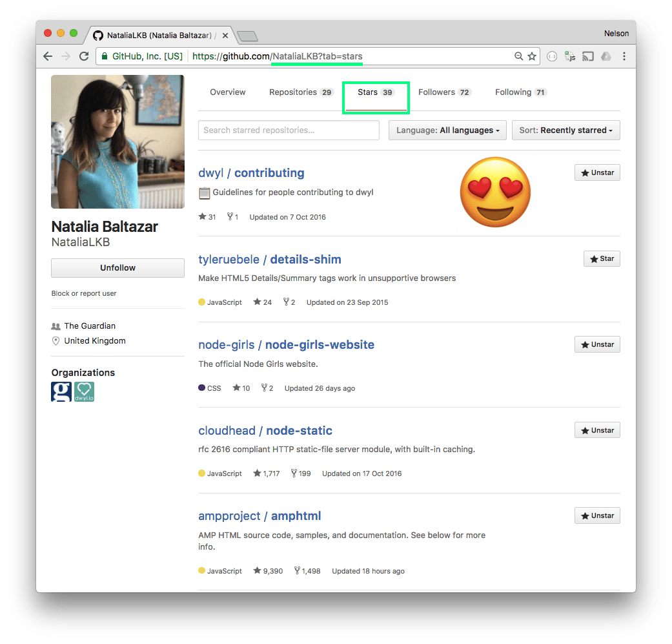Select the Stars tab
The height and width of the screenshot is (644, 672).
(x=376, y=92)
